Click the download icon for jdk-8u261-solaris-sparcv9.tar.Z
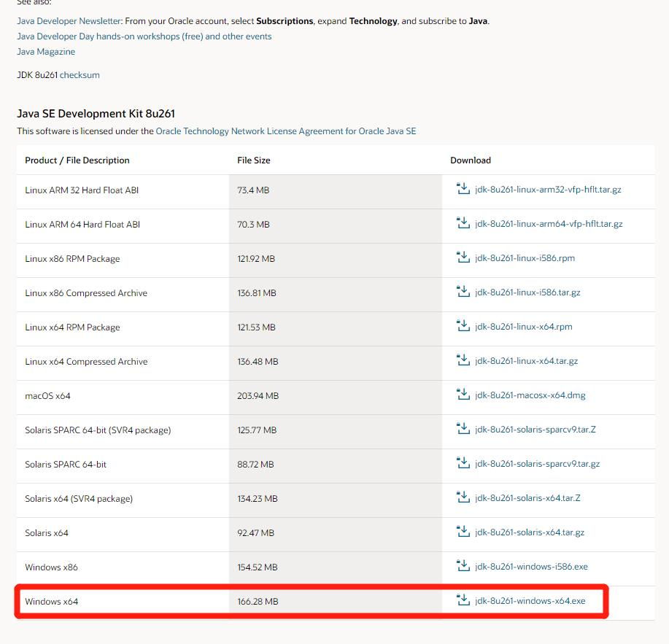The height and width of the screenshot is (644, 669). [463, 428]
